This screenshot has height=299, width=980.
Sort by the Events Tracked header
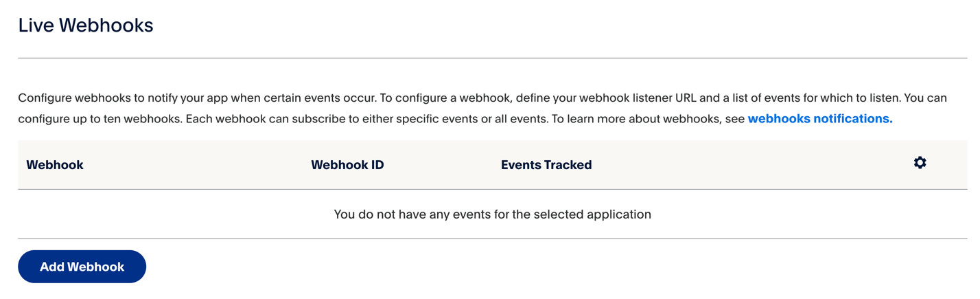546,165
